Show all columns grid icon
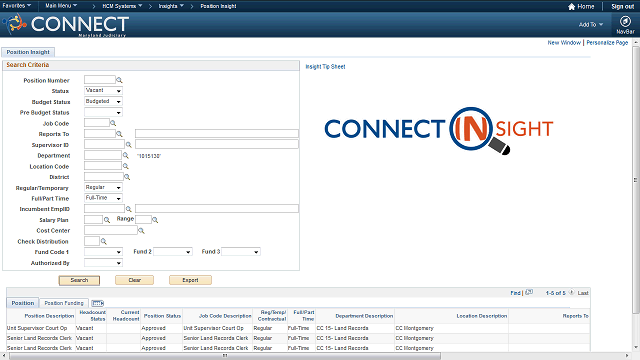 point(98,303)
